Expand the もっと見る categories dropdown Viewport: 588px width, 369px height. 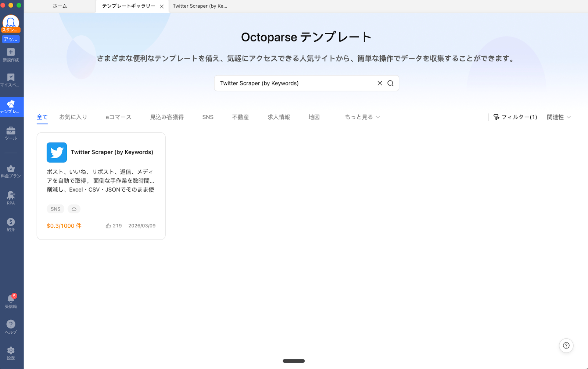(362, 117)
